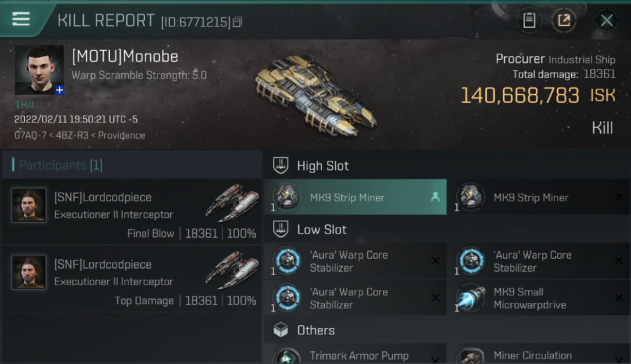Open the Final Blow Lordcodpiece portrait
The height and width of the screenshot is (364, 631).
pos(29,205)
